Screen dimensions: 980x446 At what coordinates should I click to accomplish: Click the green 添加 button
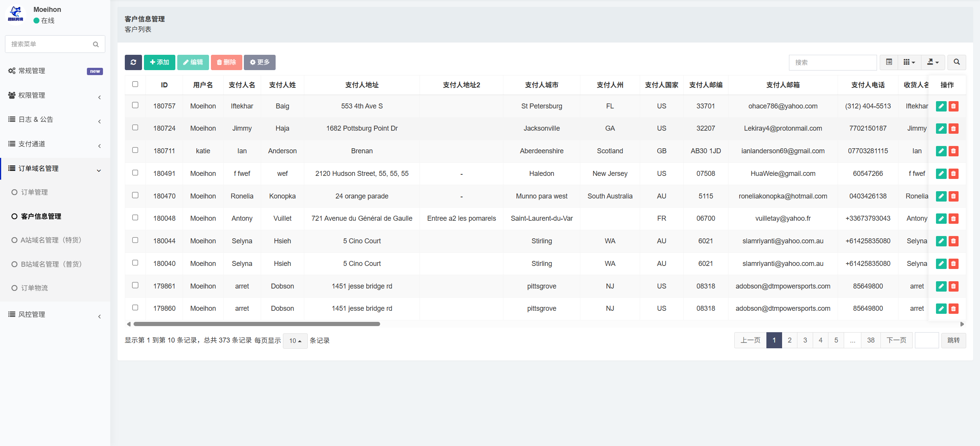click(x=160, y=62)
